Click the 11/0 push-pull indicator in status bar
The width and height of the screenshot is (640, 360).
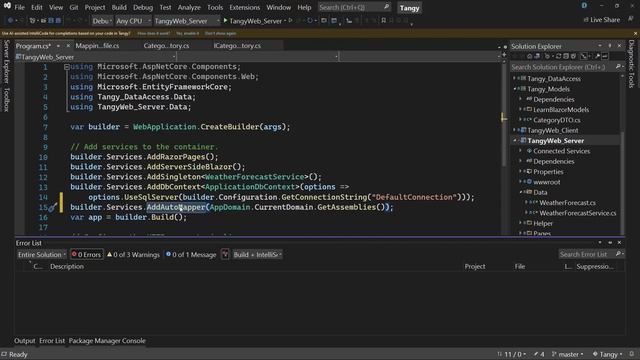(x=511, y=354)
